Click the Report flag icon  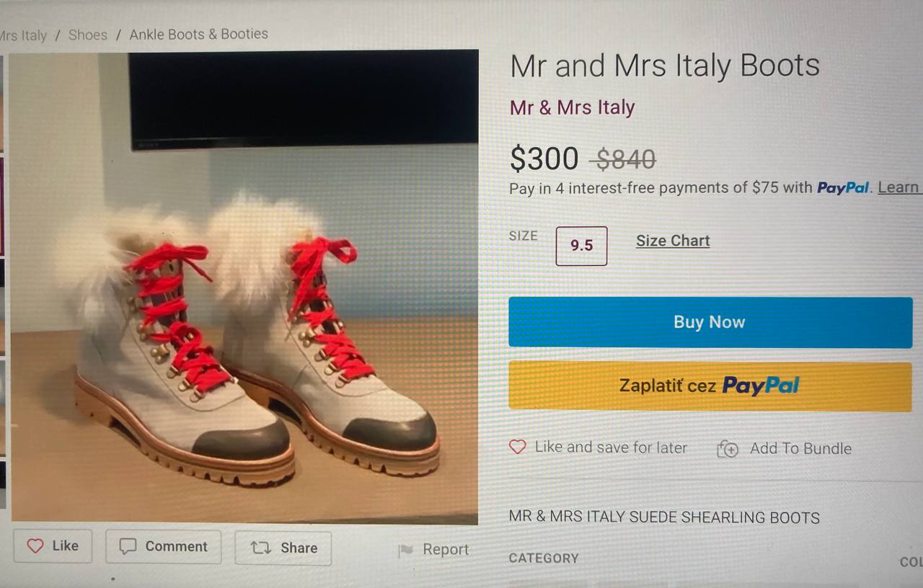406,550
